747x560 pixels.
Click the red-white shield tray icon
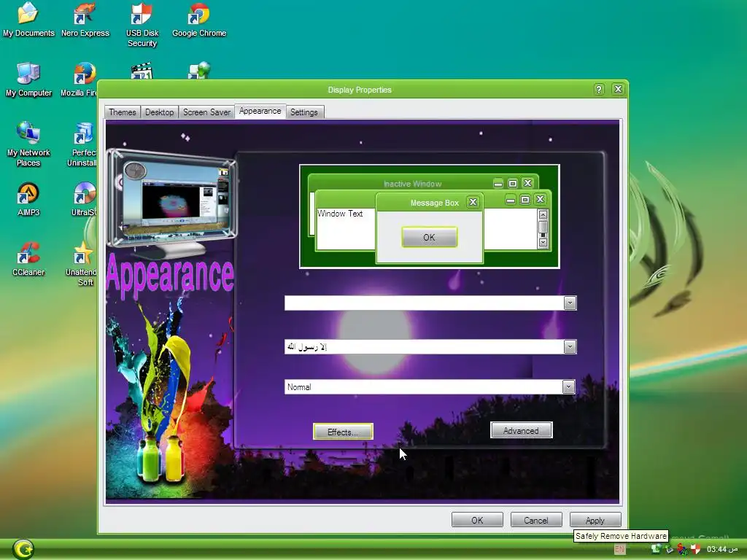695,549
